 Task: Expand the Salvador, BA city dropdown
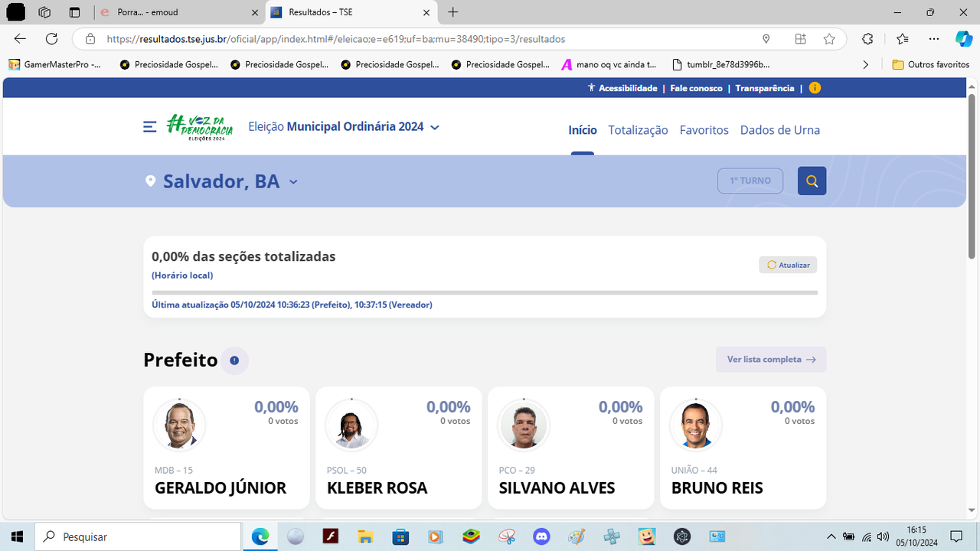tap(293, 182)
